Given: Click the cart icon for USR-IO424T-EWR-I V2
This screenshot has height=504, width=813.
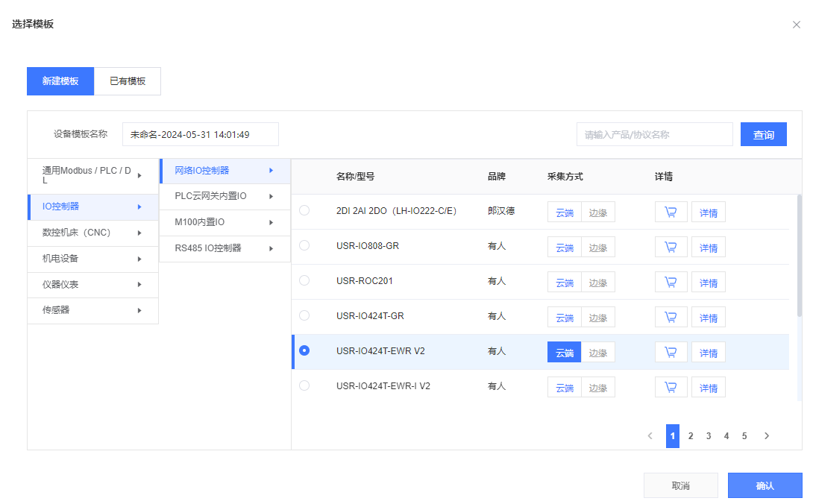Looking at the screenshot, I should 671,387.
